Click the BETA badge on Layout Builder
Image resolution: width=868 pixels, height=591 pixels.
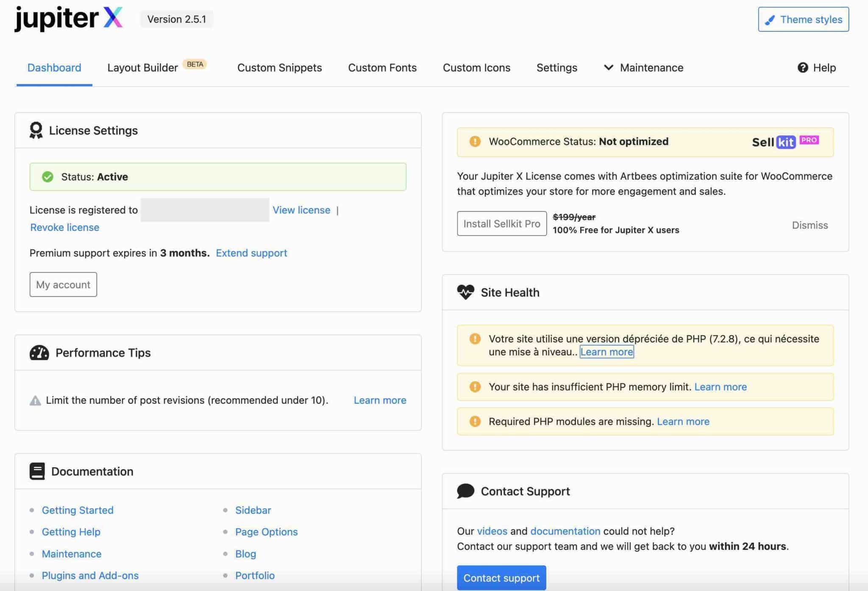click(x=195, y=64)
